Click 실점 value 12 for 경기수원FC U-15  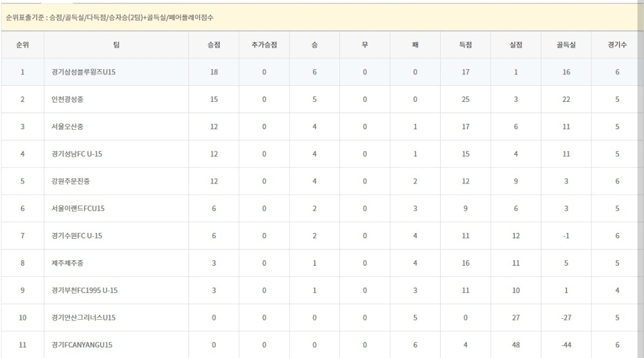click(x=516, y=236)
